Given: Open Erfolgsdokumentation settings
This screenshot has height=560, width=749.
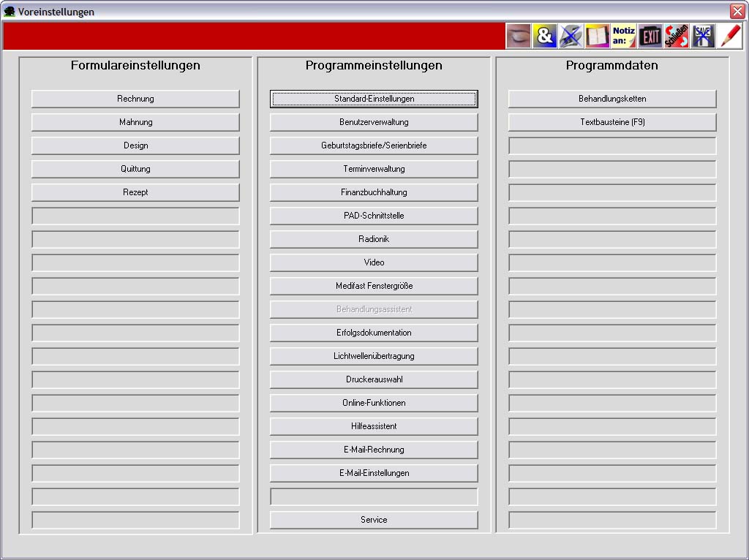Looking at the screenshot, I should tap(374, 333).
